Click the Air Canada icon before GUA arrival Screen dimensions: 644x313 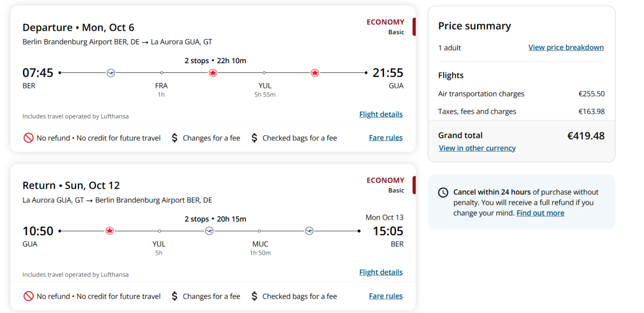315,72
